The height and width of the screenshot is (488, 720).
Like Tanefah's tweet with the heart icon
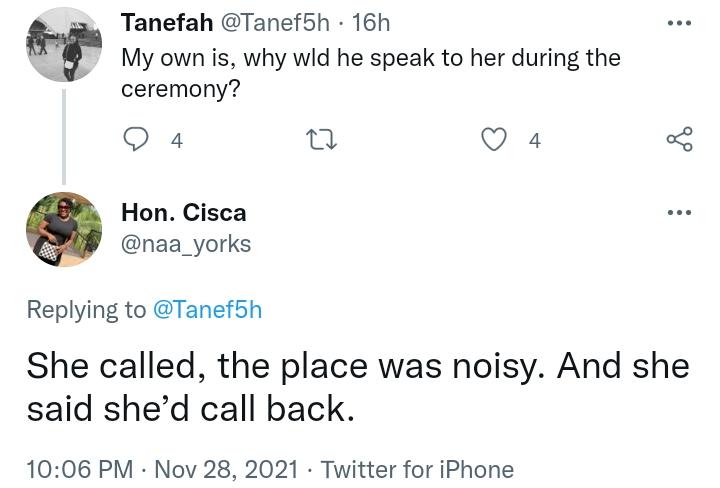(494, 139)
